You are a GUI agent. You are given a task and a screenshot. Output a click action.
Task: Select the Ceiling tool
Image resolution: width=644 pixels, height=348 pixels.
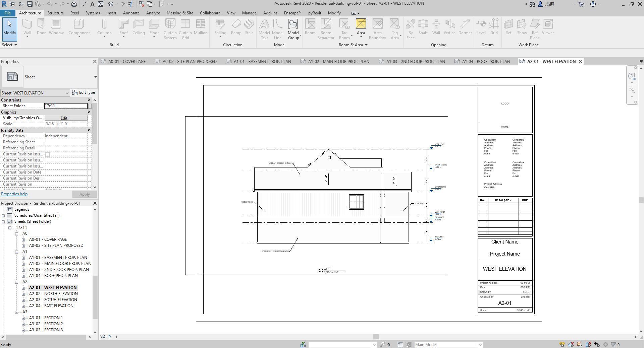(x=138, y=27)
